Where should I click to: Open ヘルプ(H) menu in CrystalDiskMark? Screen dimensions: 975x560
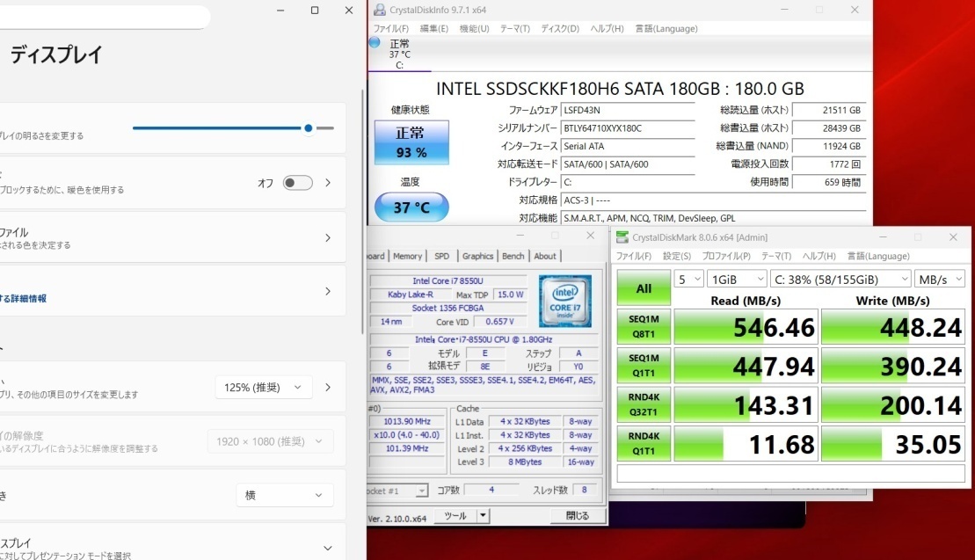pos(819,256)
